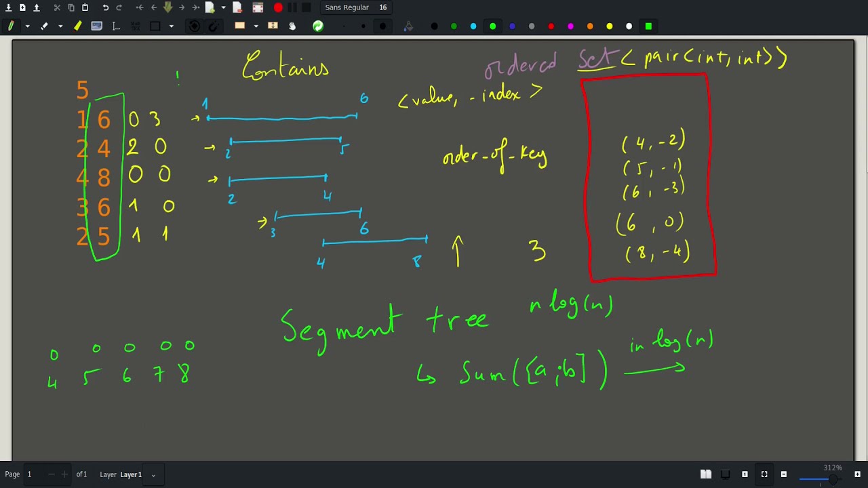The image size is (868, 488).
Task: Pick the white color swatch
Action: [629, 26]
